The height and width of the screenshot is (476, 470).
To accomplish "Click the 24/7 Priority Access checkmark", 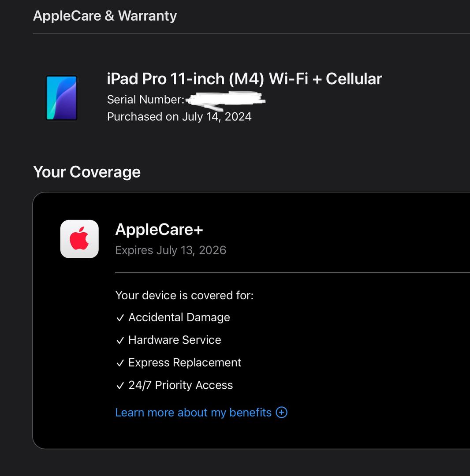I will coord(120,386).
